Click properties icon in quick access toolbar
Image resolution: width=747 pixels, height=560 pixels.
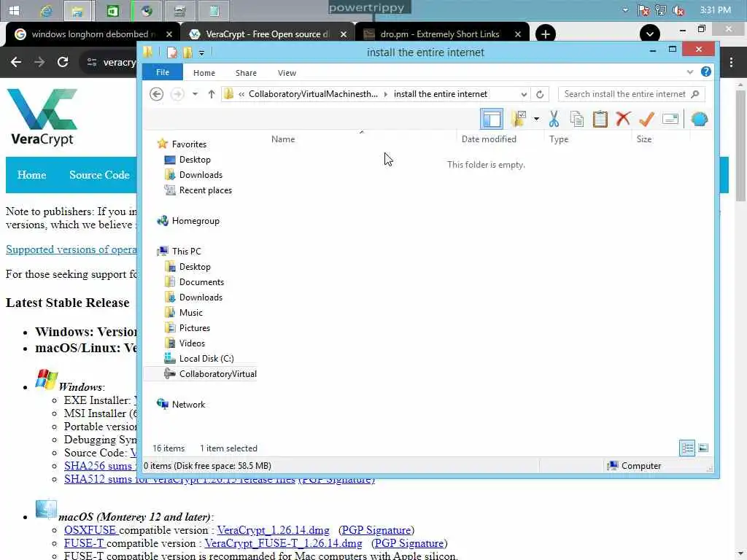click(172, 52)
